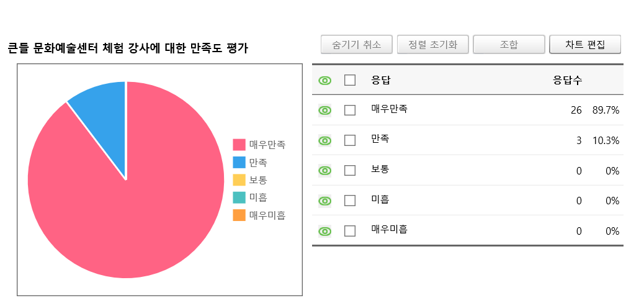Check the 매우만족 row checkbox
The width and height of the screenshot is (644, 303).
[349, 110]
